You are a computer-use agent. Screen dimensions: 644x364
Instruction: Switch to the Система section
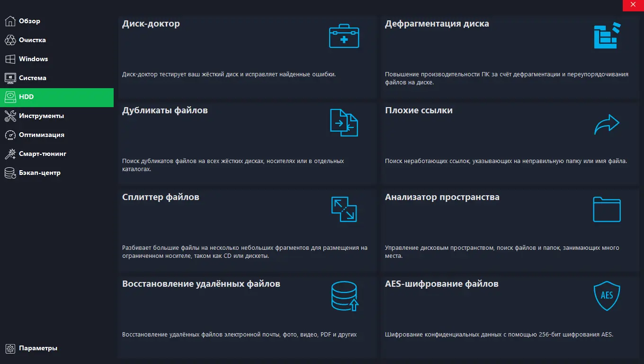click(57, 78)
